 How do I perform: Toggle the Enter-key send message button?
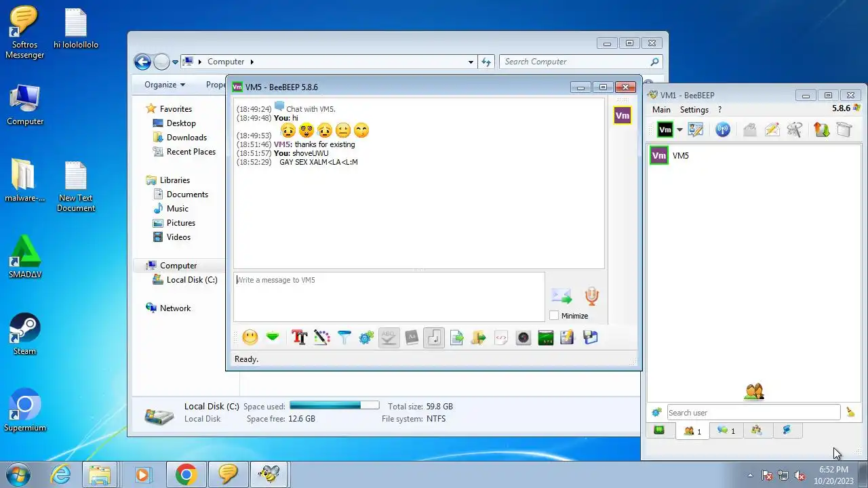[x=434, y=337]
